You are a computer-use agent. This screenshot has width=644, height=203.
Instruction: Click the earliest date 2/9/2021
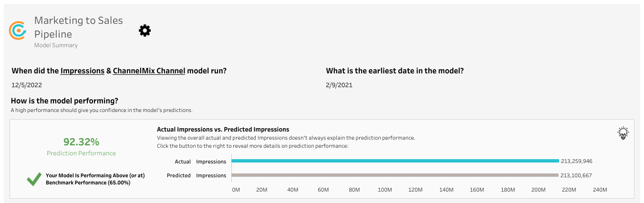339,85
